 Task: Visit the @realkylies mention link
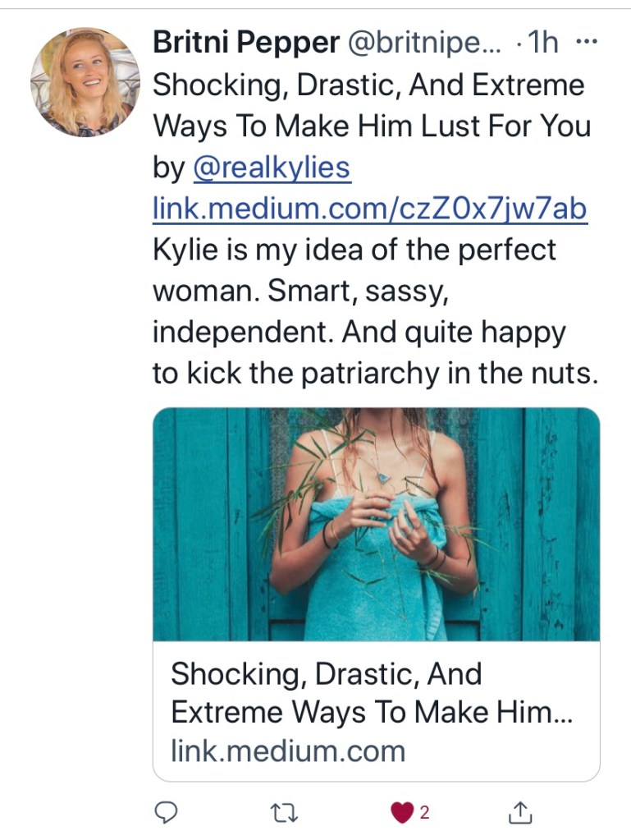pyautogui.click(x=271, y=168)
